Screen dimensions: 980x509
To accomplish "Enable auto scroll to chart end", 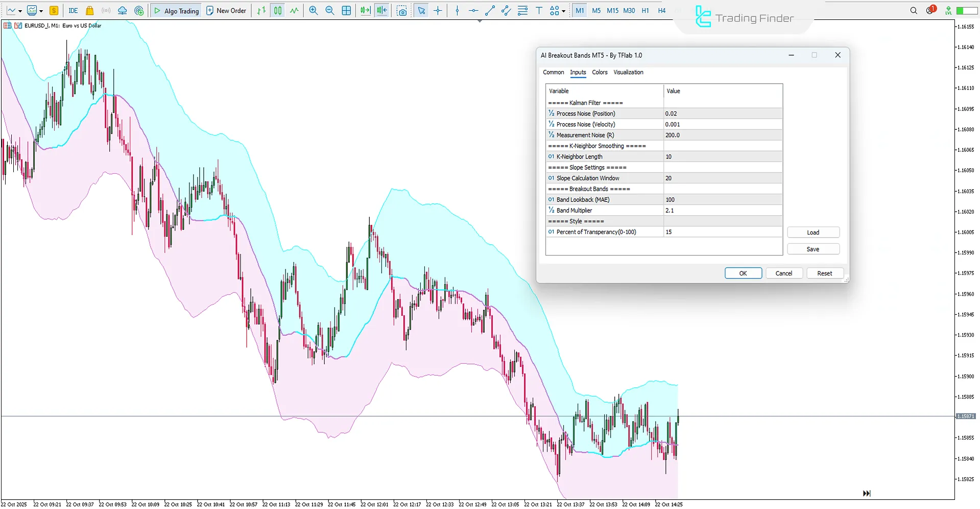I will coord(365,10).
